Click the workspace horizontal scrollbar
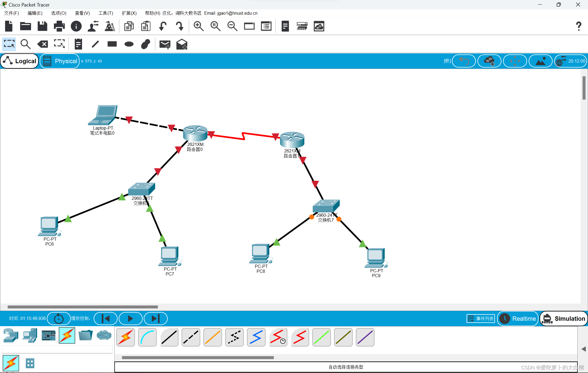This screenshot has height=373, width=588. coord(82,307)
